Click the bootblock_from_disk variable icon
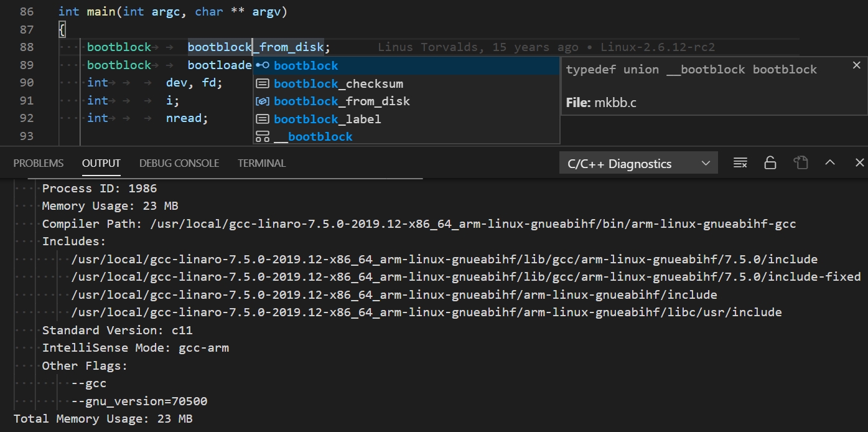 pyautogui.click(x=263, y=101)
